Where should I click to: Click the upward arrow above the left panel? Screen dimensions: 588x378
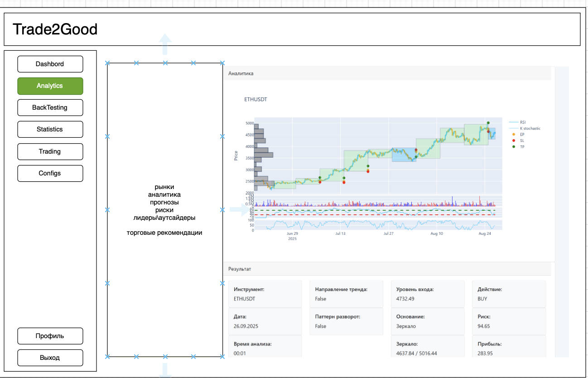pos(165,44)
